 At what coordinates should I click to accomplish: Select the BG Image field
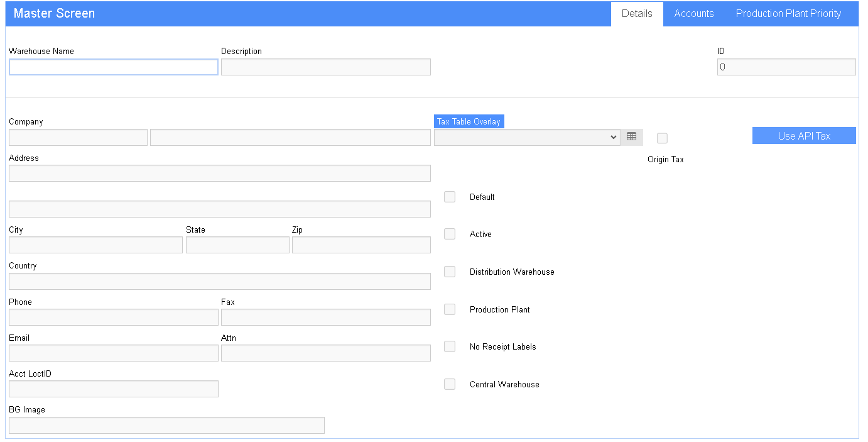(166, 425)
